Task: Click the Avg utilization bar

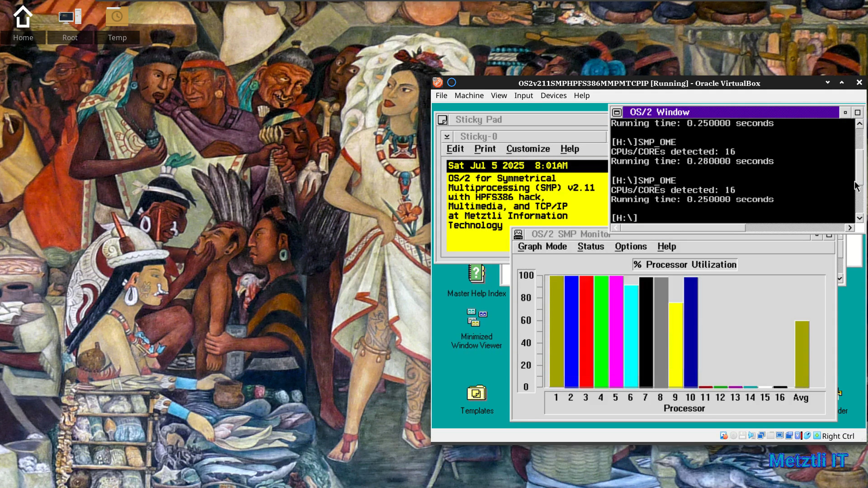Action: (x=802, y=354)
